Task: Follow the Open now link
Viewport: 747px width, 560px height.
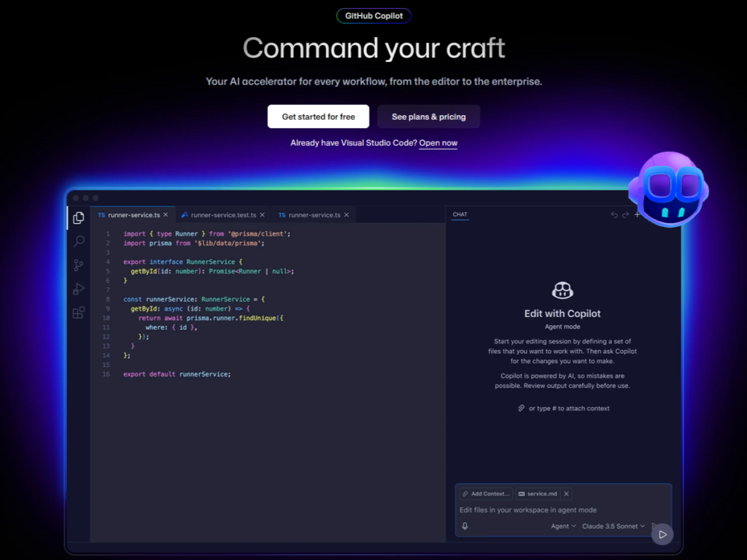Action: (x=438, y=143)
